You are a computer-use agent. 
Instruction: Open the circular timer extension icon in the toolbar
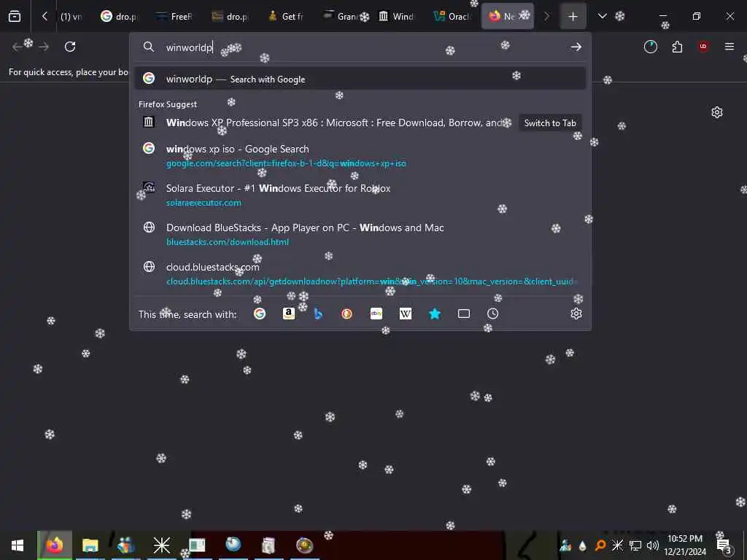coord(650,47)
